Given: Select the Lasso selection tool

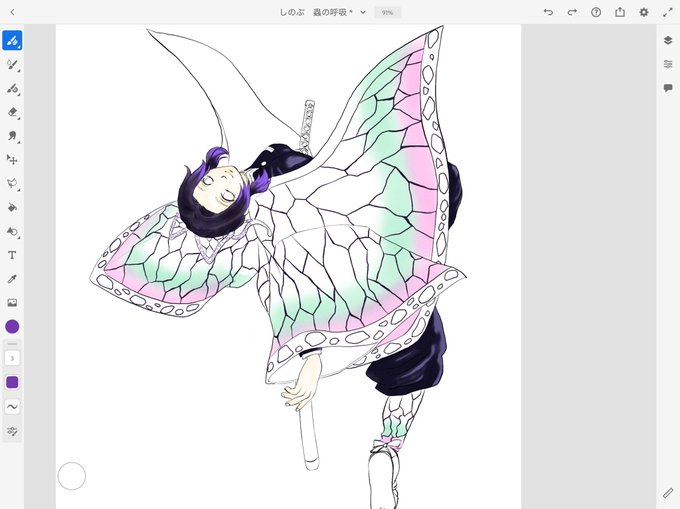Looking at the screenshot, I should [12, 184].
